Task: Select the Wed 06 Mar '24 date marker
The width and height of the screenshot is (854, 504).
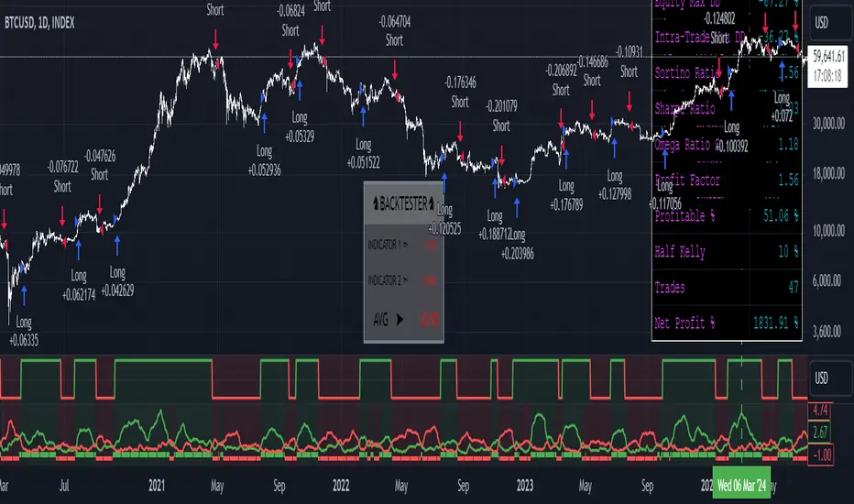Action: coord(742,485)
